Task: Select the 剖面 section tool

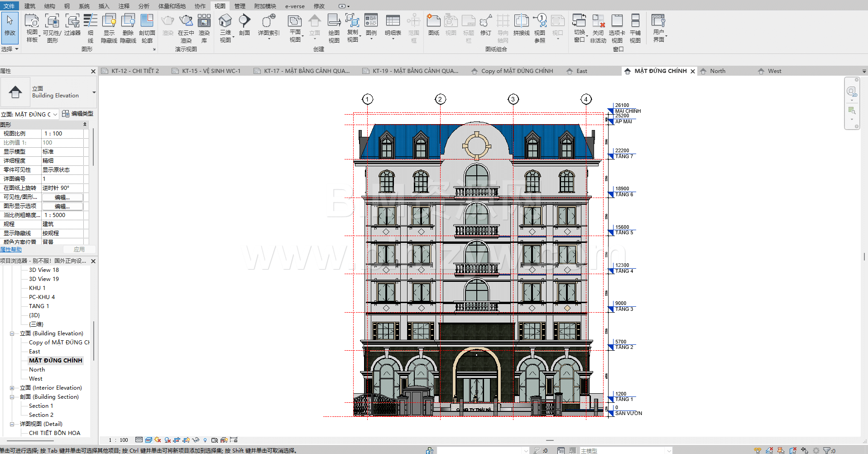Action: tap(245, 25)
